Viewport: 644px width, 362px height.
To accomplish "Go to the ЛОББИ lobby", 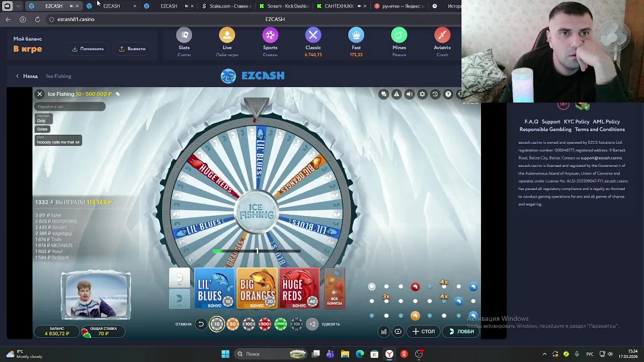I will [x=461, y=331].
